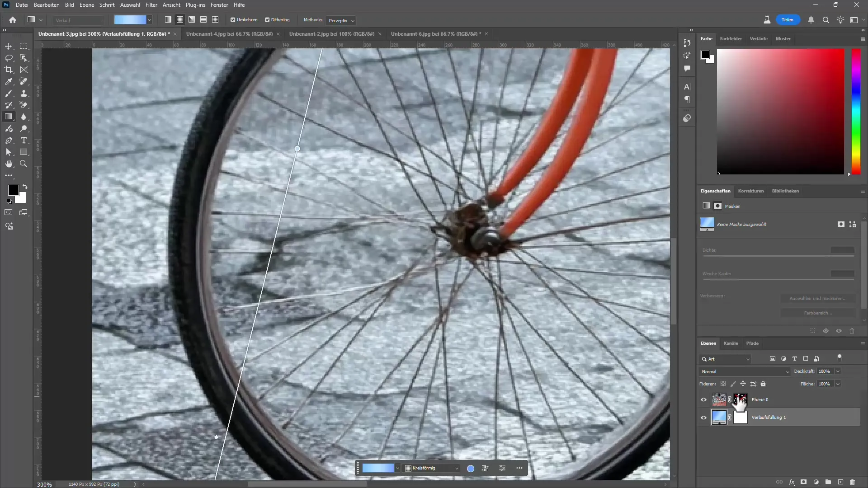Viewport: 868px width, 488px height.
Task: Add a layer mask icon in Layers footer
Action: 804,482
